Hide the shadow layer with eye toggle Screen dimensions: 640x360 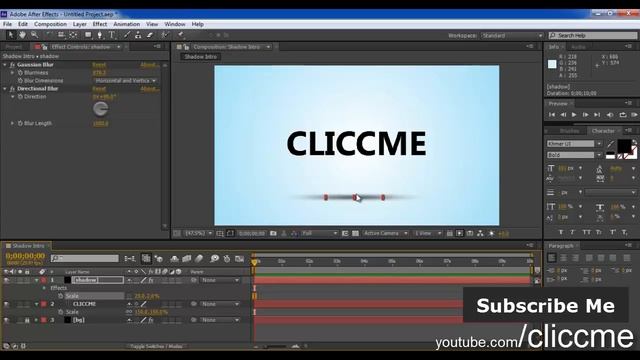click(6, 280)
